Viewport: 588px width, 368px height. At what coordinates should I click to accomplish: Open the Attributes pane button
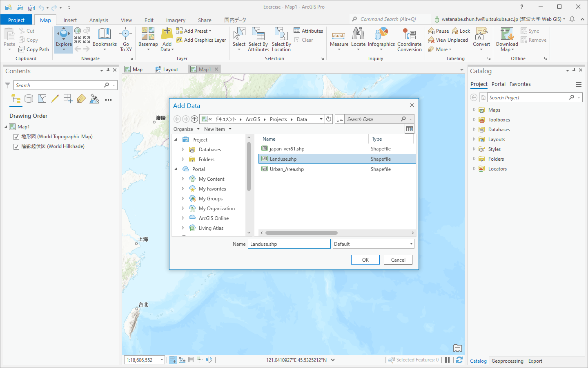tap(308, 31)
